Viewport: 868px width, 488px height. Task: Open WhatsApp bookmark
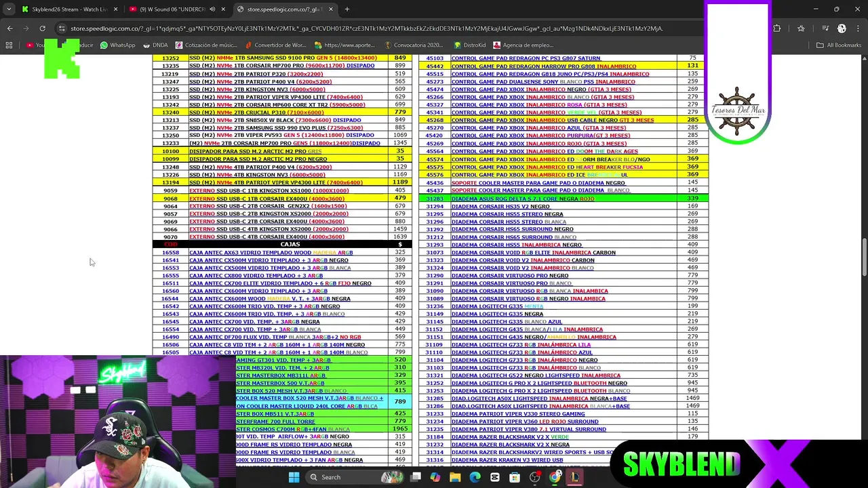tap(117, 45)
